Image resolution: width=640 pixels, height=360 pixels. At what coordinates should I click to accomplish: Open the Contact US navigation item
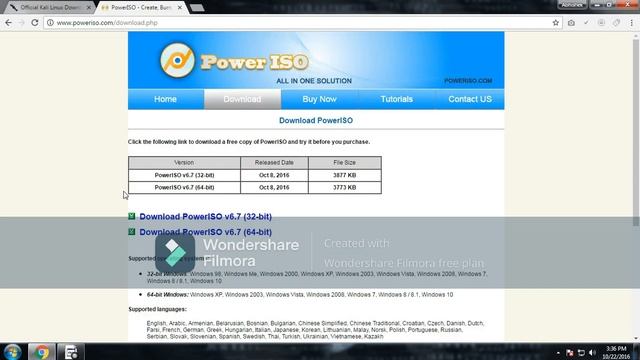pos(470,99)
